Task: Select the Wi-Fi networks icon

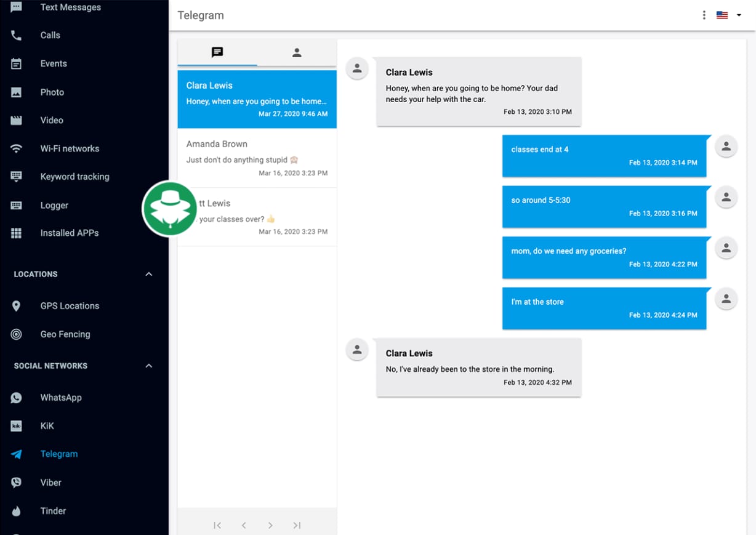Action: click(16, 148)
